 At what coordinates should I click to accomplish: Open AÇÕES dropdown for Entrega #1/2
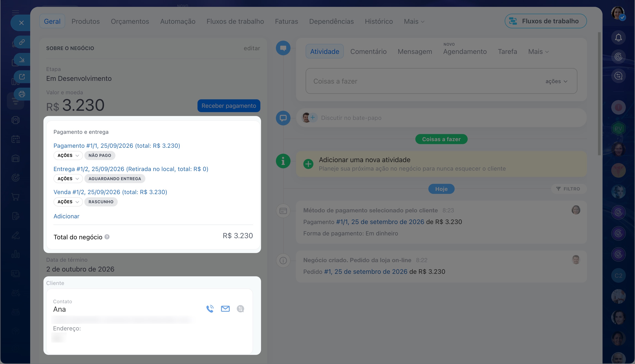pyautogui.click(x=68, y=179)
